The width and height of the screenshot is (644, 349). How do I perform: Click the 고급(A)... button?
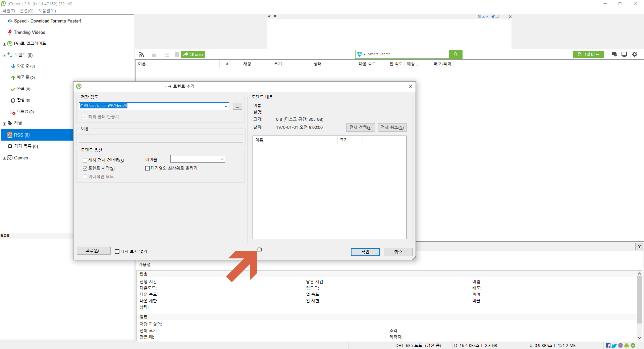click(x=94, y=251)
